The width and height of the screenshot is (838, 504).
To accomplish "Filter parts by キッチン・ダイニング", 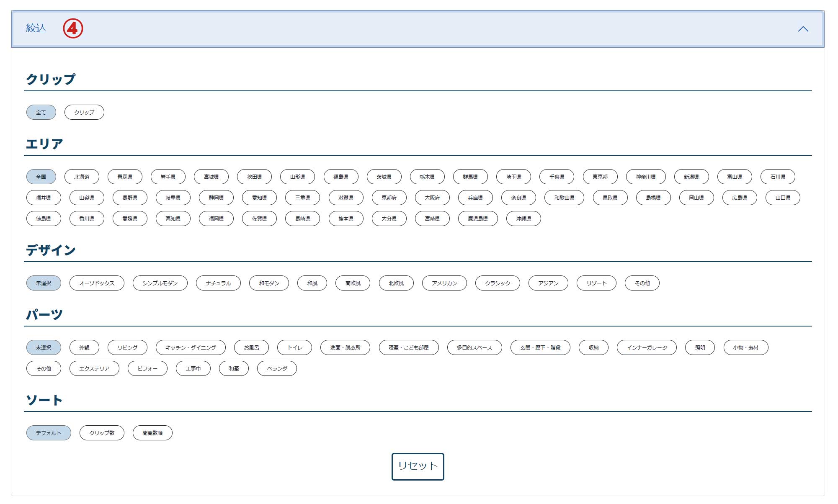I will (191, 347).
